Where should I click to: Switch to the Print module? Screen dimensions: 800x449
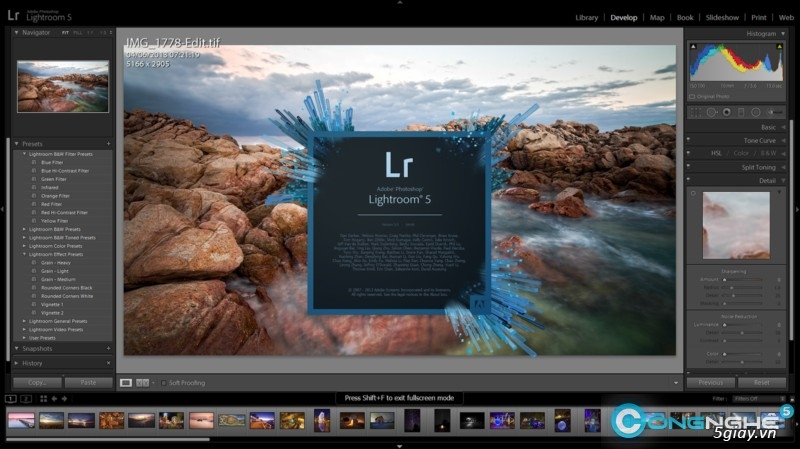click(759, 17)
